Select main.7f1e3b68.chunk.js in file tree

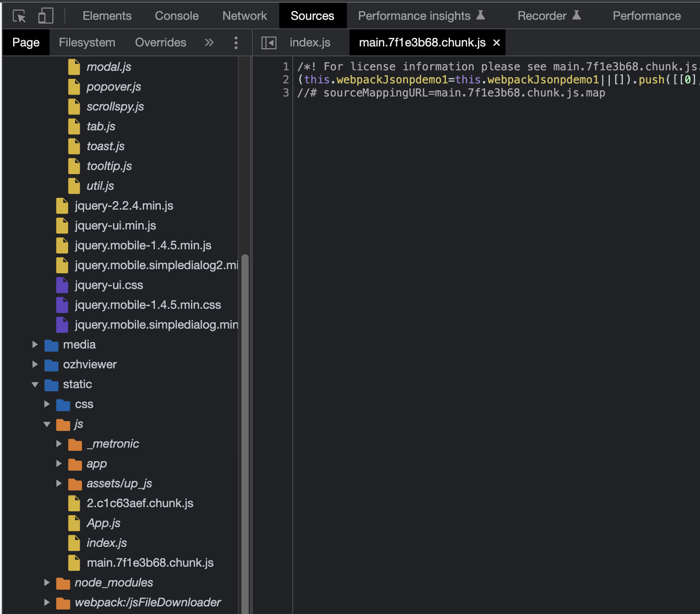coord(150,563)
